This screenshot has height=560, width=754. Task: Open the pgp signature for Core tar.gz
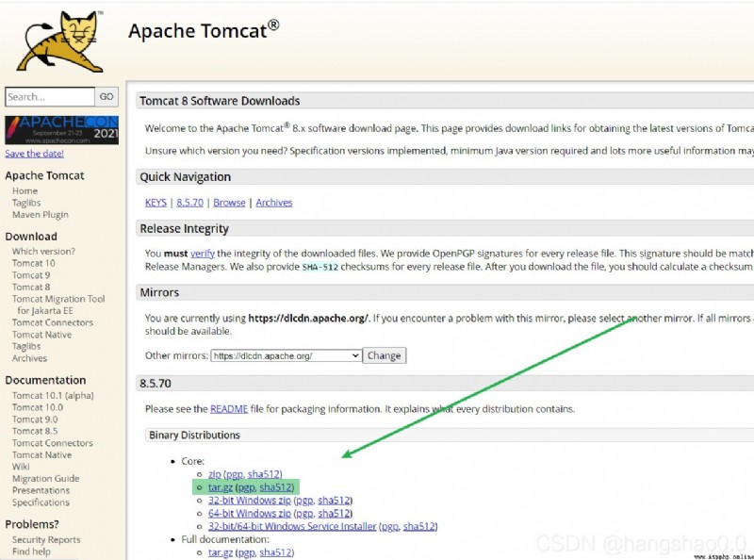pyautogui.click(x=246, y=487)
